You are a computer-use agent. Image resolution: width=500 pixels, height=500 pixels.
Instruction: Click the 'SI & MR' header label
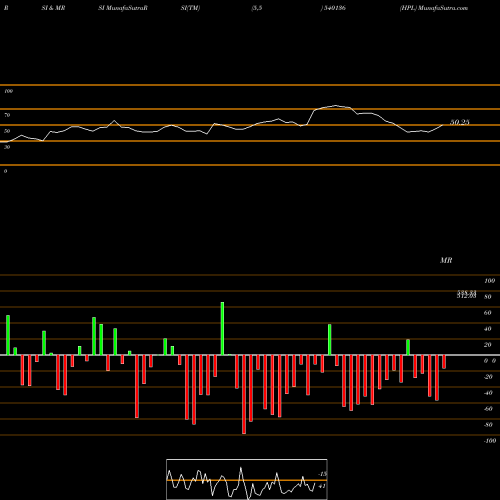(x=53, y=8)
